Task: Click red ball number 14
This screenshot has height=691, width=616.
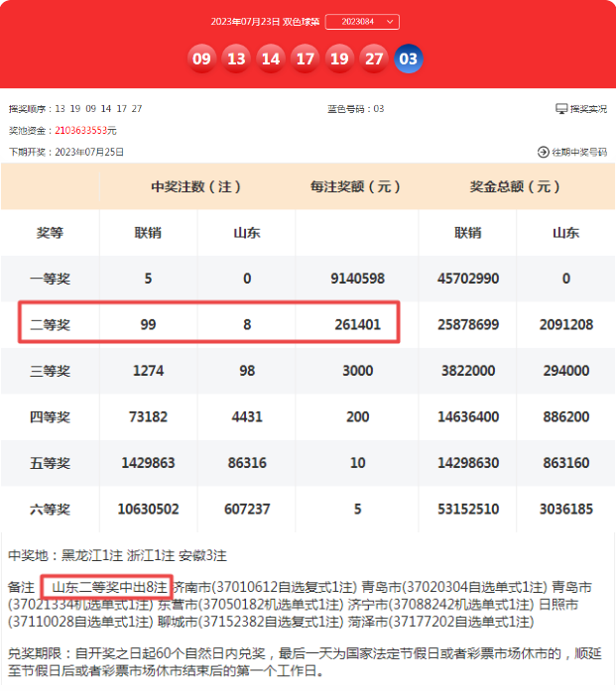Action: pos(271,58)
